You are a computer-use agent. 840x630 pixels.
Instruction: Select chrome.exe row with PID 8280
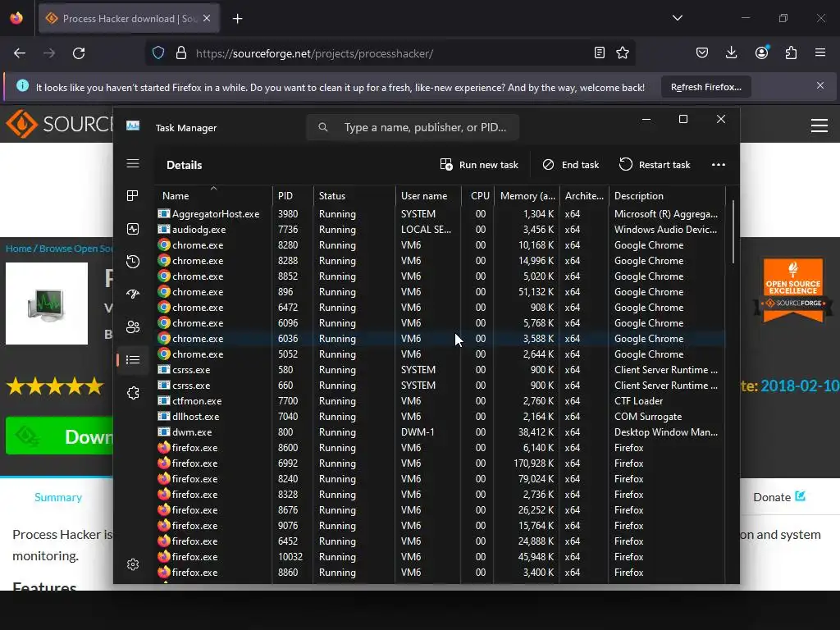[x=441, y=244]
